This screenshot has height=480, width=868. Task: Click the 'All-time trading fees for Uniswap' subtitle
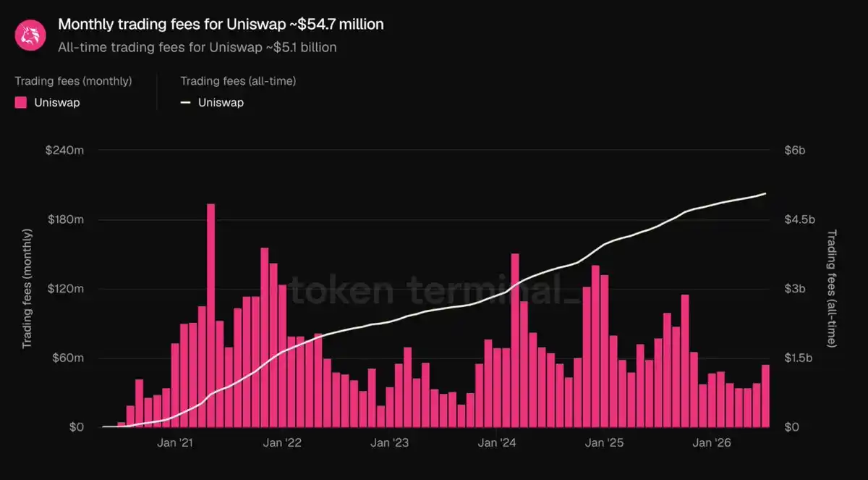point(197,47)
